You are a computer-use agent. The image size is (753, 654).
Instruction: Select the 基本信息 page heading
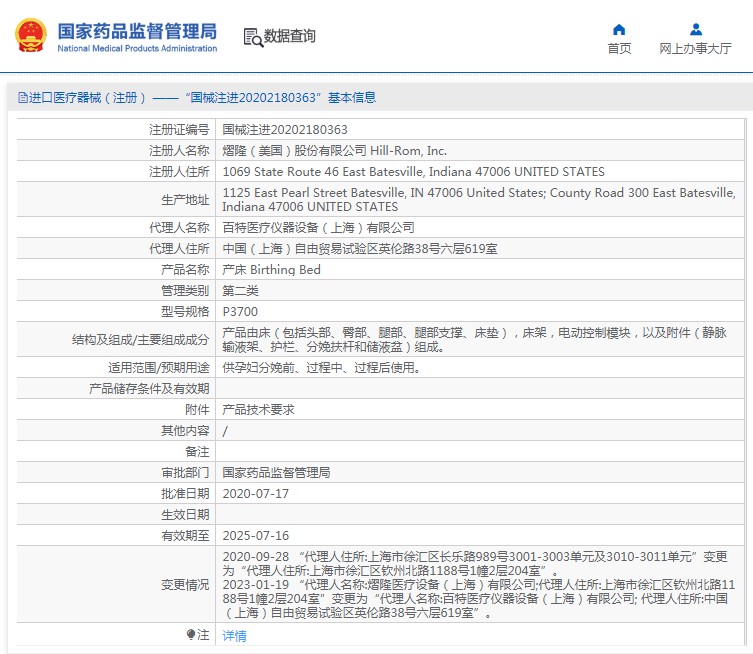tap(352, 97)
